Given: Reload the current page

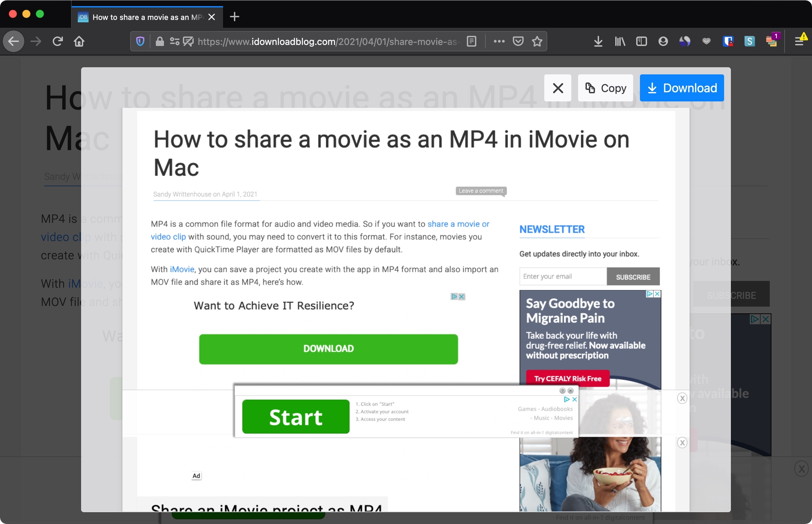Looking at the screenshot, I should [57, 42].
